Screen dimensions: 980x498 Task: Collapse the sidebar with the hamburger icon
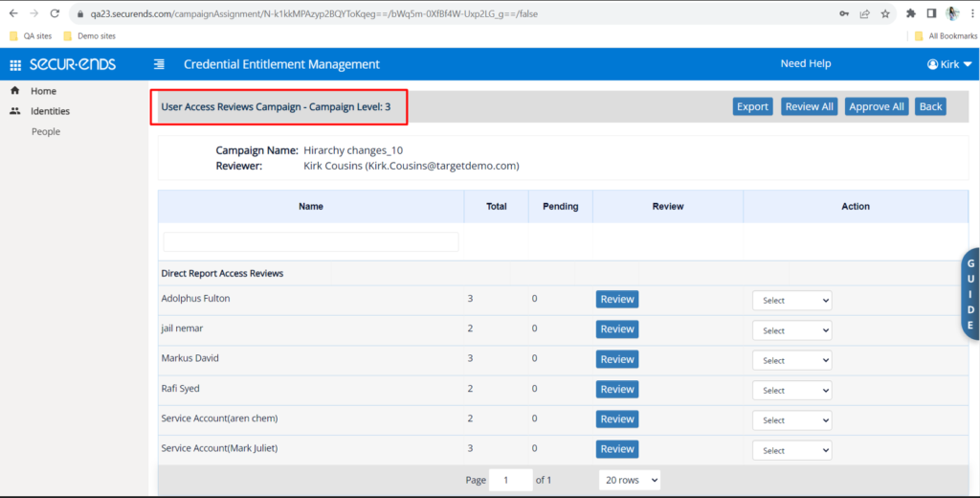pyautogui.click(x=160, y=64)
